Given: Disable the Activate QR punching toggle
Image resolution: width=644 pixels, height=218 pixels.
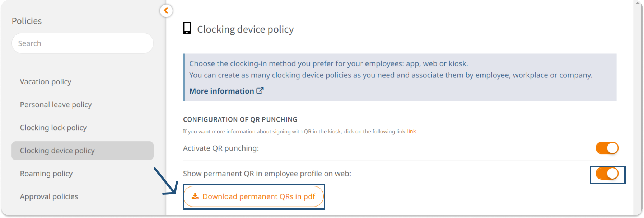Looking at the screenshot, I should tap(607, 148).
